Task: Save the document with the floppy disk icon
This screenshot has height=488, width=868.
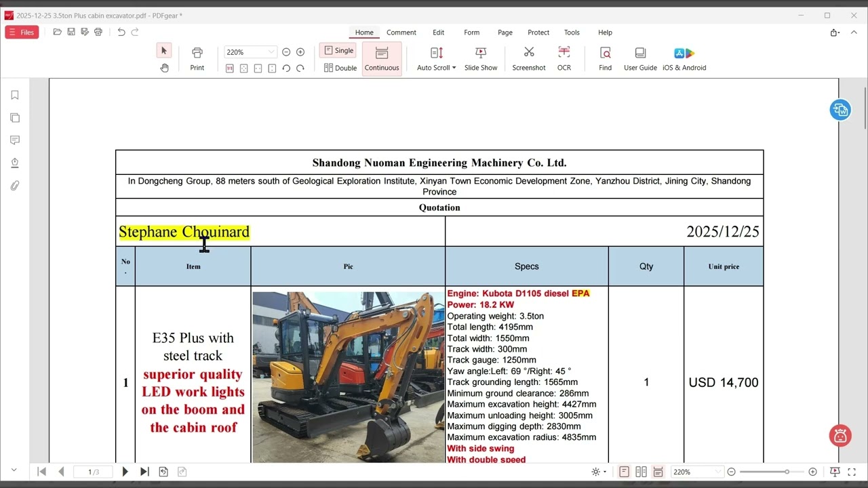Action: click(x=71, y=32)
